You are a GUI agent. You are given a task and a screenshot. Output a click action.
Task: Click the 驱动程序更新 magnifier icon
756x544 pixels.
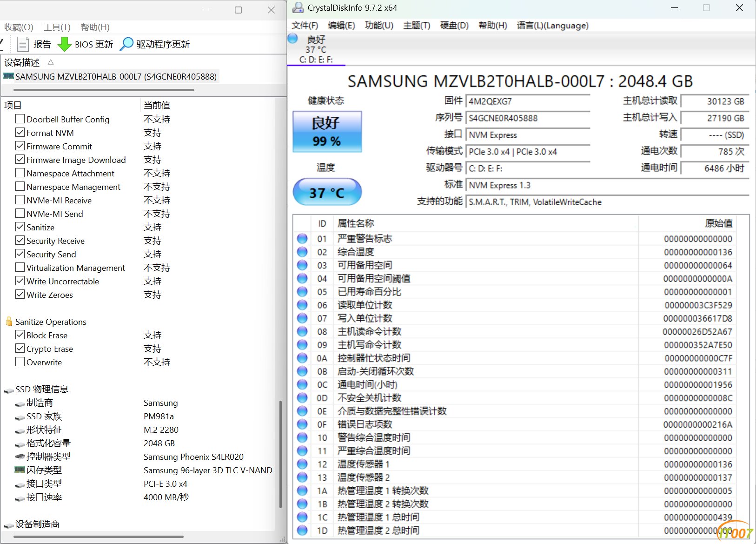(x=126, y=44)
